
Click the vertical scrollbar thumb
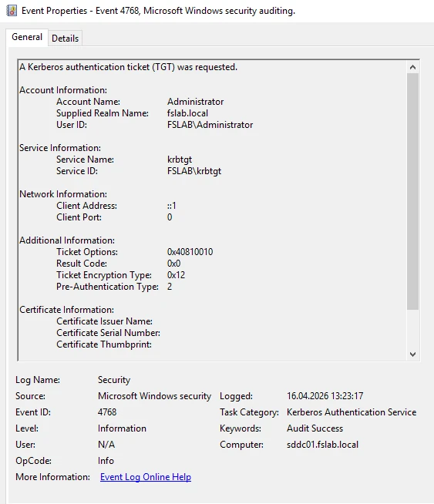pyautogui.click(x=412, y=192)
